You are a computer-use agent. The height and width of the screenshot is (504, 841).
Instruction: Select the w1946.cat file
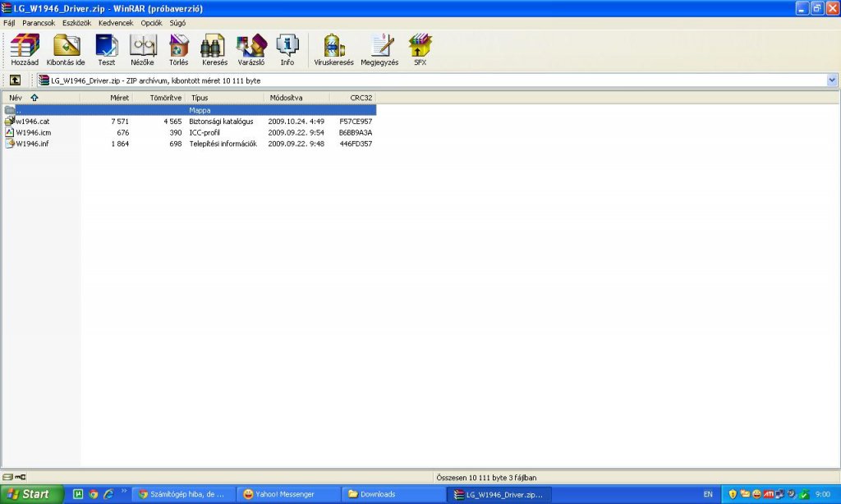point(27,121)
